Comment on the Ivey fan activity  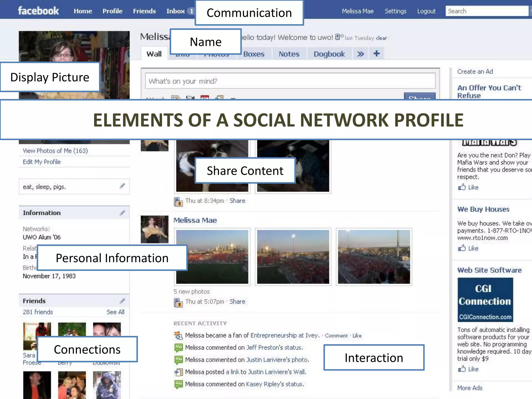[336, 336]
